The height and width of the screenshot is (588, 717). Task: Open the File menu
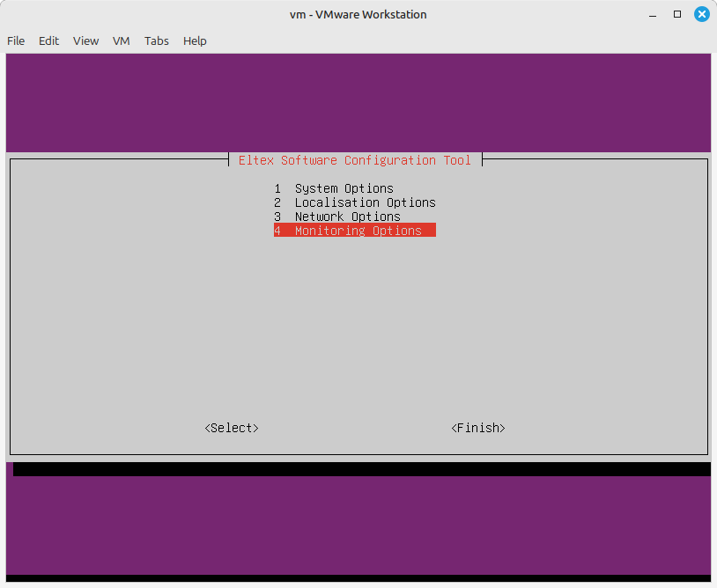tap(16, 41)
